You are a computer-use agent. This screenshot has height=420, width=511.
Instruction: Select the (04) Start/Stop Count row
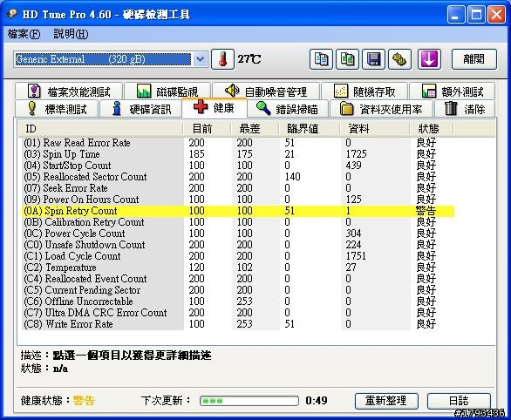238,166
